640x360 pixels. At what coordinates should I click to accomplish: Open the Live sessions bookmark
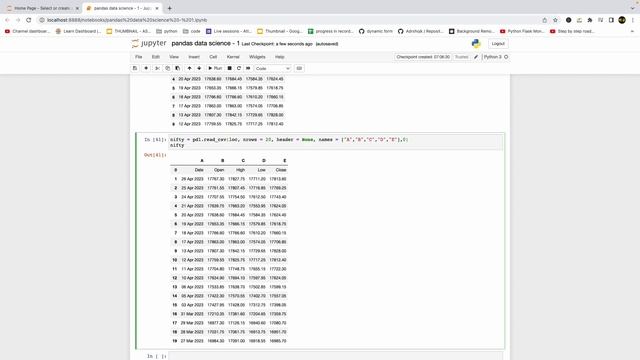(x=229, y=31)
